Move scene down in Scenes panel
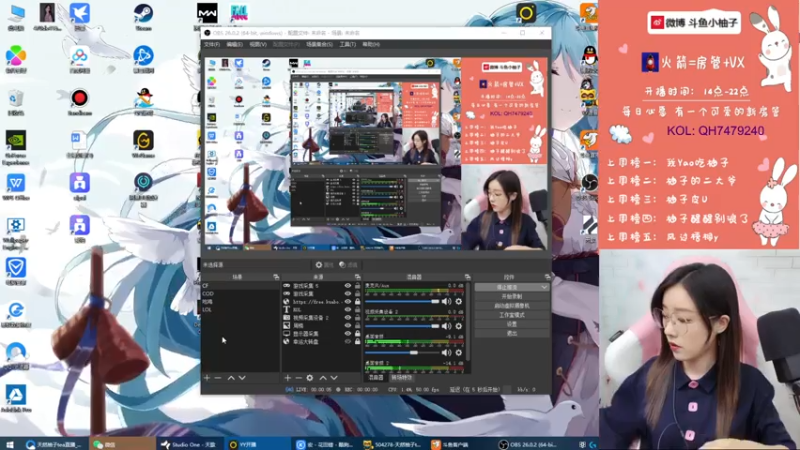The height and width of the screenshot is (450, 800). 242,378
